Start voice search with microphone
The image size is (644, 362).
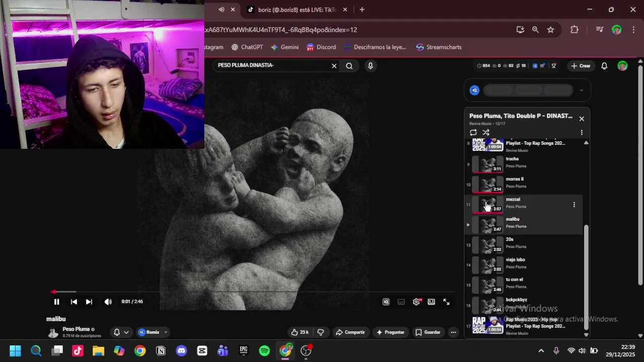pyautogui.click(x=370, y=66)
